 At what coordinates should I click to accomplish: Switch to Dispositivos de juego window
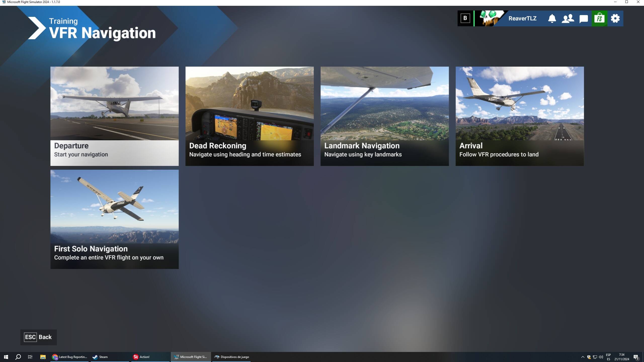coord(231,357)
